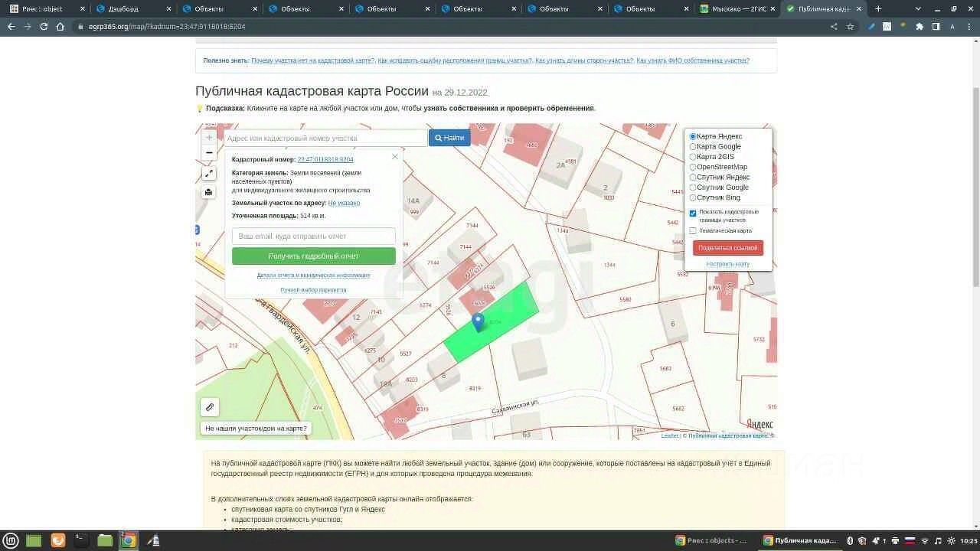Open browser extensions puzzle icon
Screen dimensions: 980x551
[x=920, y=26]
